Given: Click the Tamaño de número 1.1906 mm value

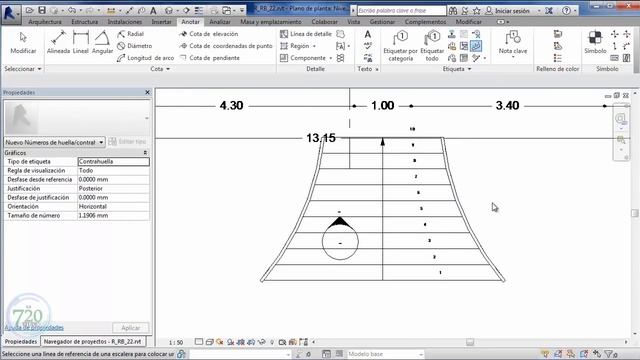Looking at the screenshot, I should coord(113,216).
